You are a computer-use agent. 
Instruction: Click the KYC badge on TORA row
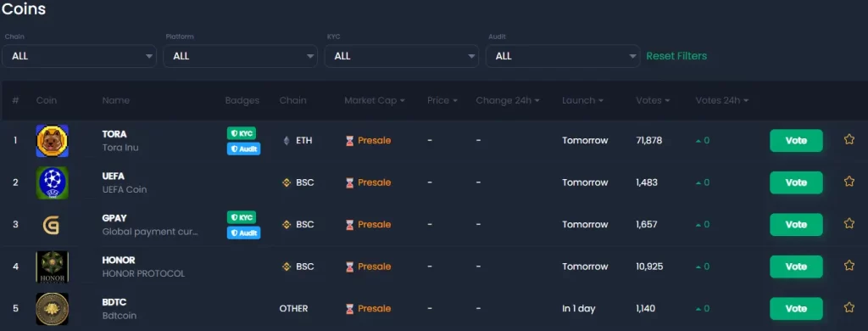point(242,133)
